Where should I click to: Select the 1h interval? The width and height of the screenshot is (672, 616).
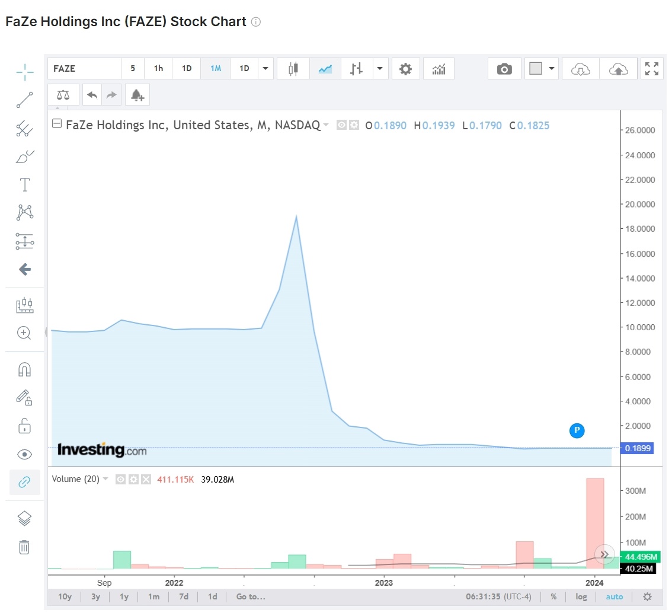159,69
